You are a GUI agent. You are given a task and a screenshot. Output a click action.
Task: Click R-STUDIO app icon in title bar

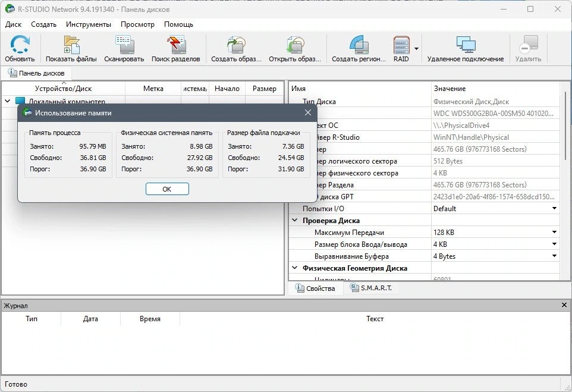10,9
